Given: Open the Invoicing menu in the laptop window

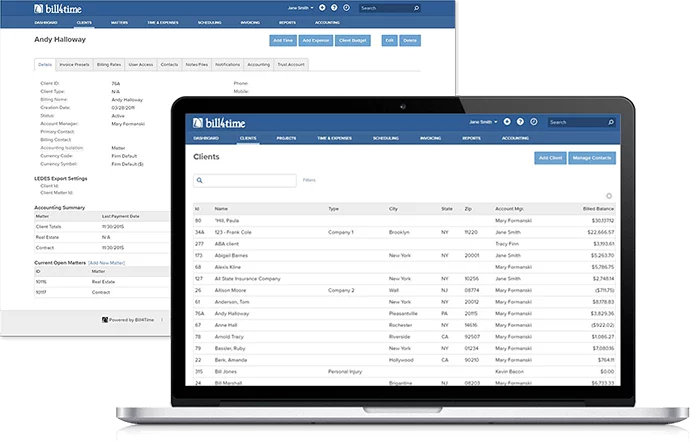Looking at the screenshot, I should point(430,138).
